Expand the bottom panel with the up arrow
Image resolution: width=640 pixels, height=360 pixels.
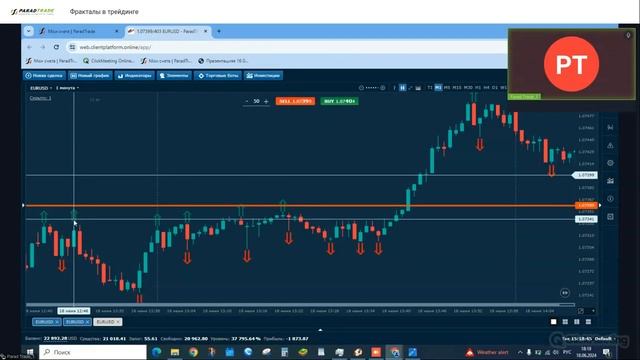tap(320, 330)
